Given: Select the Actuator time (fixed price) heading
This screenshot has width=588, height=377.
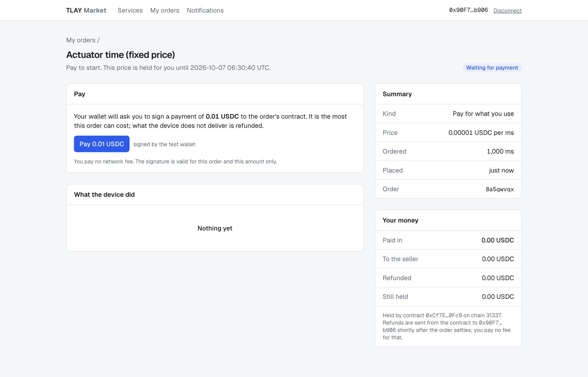Looking at the screenshot, I should (x=120, y=55).
